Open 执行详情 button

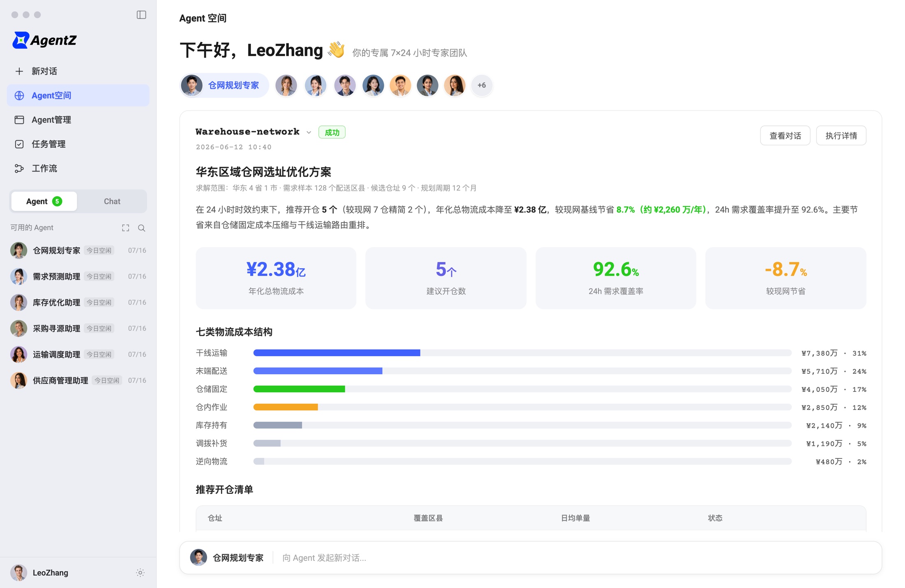tap(841, 136)
